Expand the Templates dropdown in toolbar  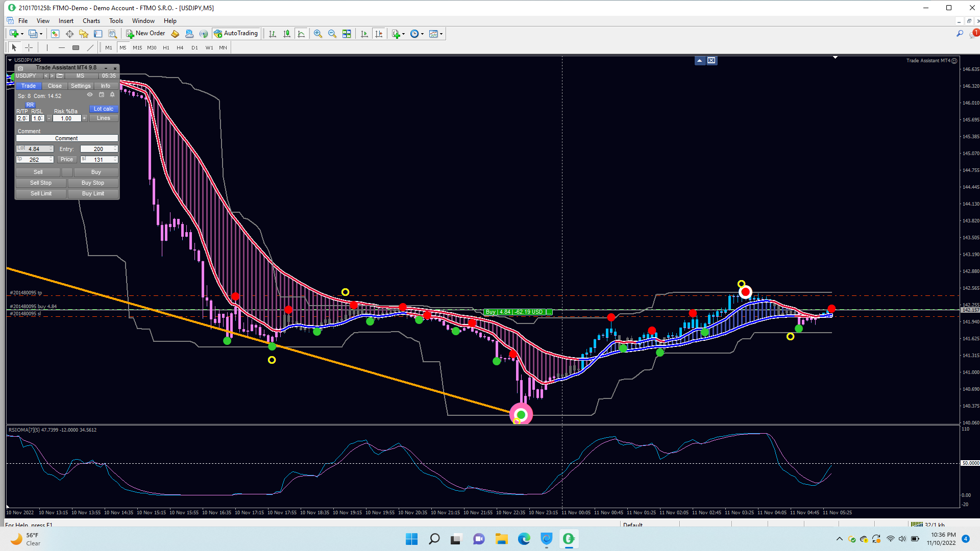pyautogui.click(x=441, y=34)
